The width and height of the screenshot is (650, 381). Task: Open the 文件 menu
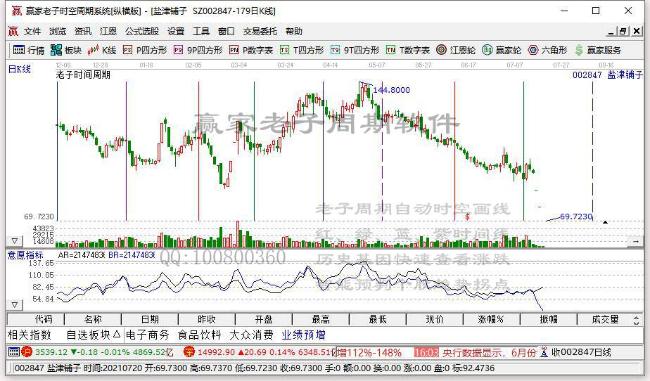[x=32, y=31]
